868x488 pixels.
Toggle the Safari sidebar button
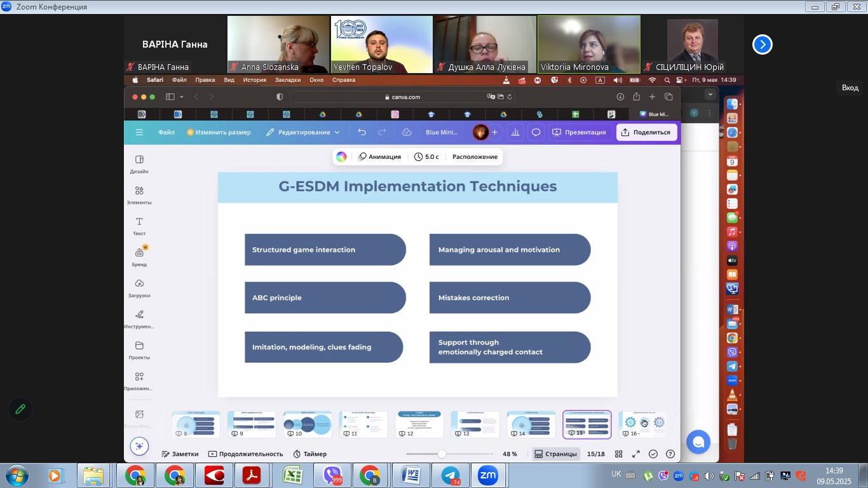click(170, 97)
